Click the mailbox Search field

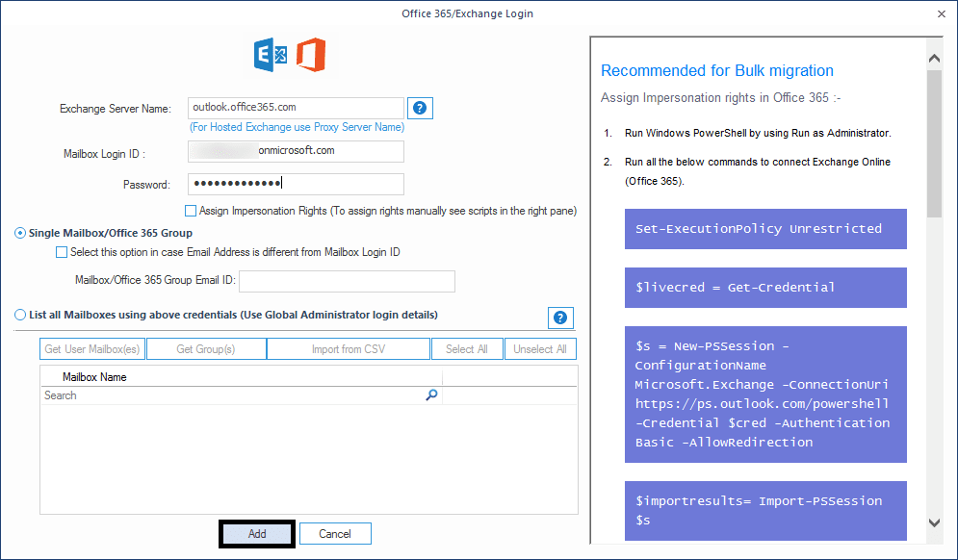coord(242,395)
